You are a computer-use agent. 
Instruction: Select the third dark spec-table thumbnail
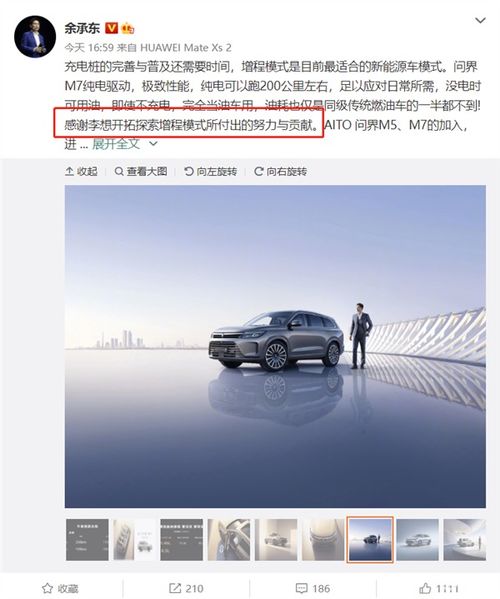(x=181, y=539)
